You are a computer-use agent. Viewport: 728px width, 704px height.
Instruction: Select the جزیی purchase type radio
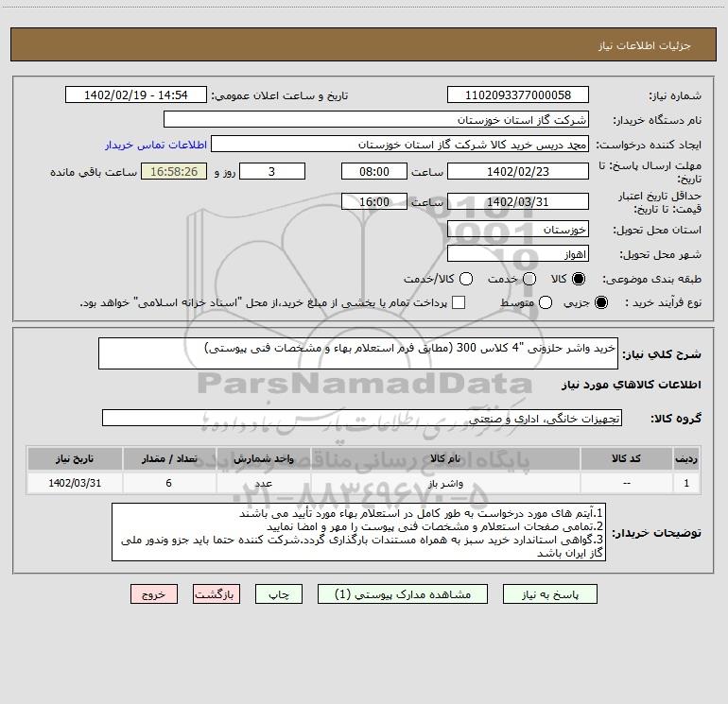click(600, 302)
